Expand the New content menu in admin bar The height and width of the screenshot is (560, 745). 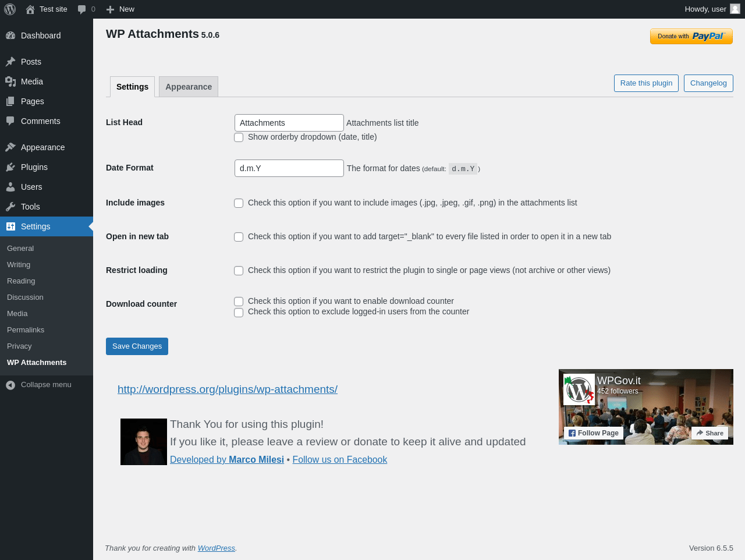pyautogui.click(x=120, y=9)
